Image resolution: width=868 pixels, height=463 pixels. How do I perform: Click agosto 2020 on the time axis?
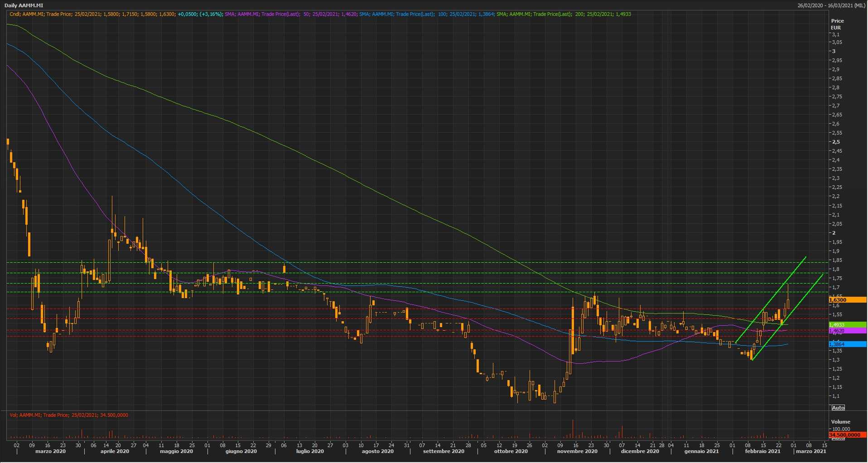click(x=377, y=451)
